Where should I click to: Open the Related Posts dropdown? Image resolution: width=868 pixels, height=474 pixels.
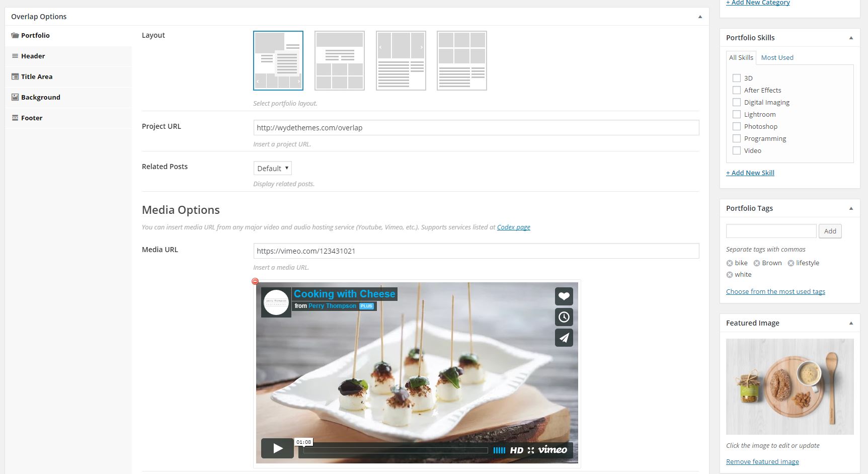point(272,169)
